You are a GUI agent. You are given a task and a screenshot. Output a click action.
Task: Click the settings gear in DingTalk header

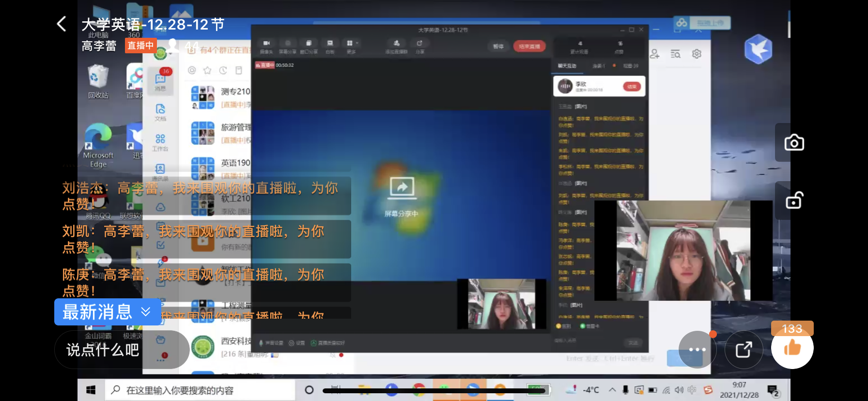coord(697,54)
